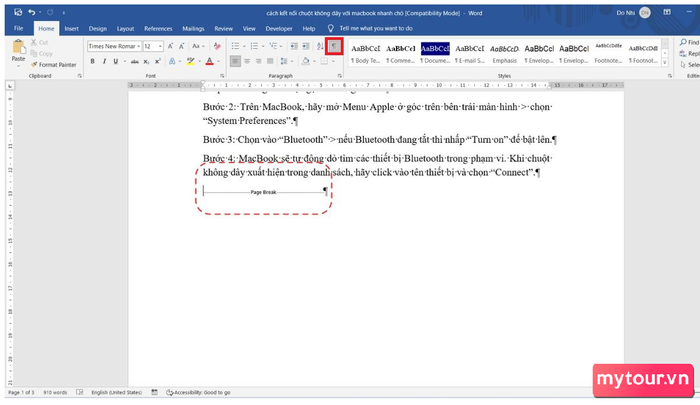This screenshot has width=700, height=405.
Task: Apply the Body Text style
Action: tap(365, 53)
